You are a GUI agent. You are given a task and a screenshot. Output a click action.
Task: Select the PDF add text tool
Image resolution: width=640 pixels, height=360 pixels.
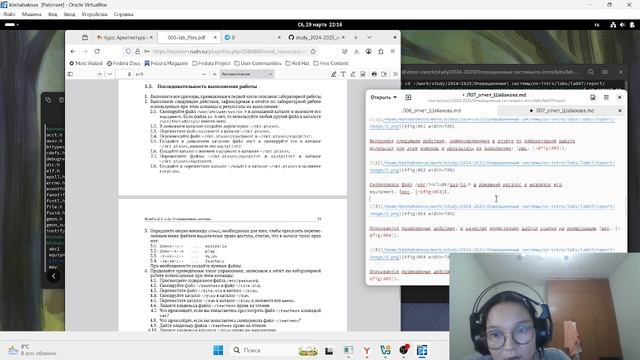[343, 74]
